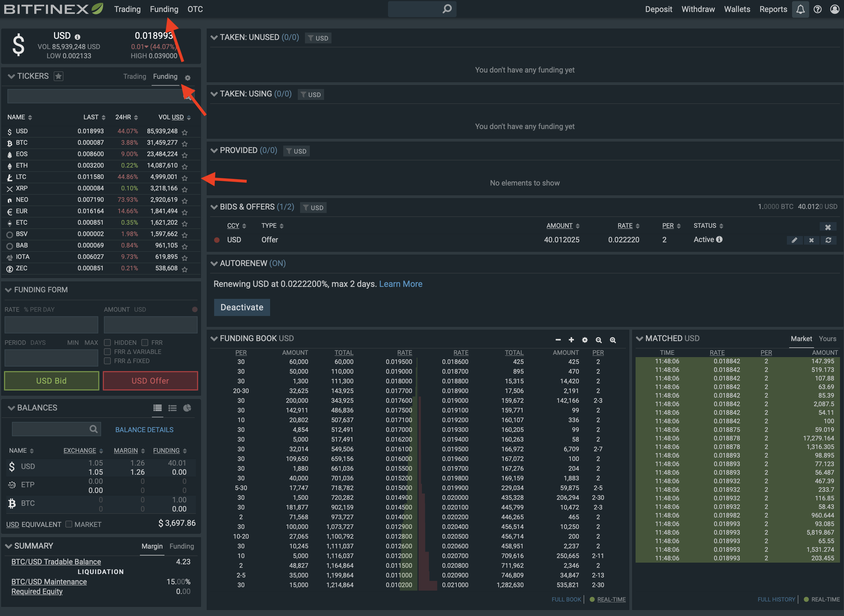Open funding book settings gear
The image size is (844, 616).
tap(585, 340)
